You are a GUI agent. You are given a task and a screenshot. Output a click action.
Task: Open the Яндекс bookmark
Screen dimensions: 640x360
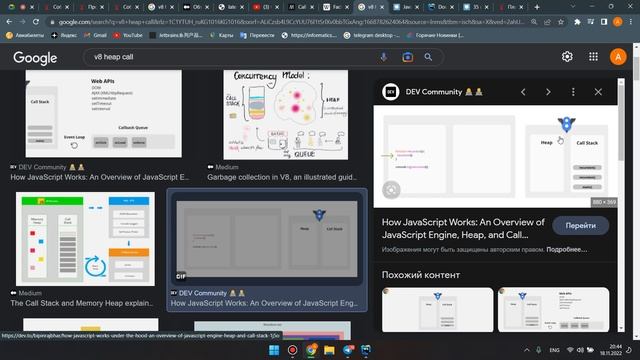coord(64,36)
